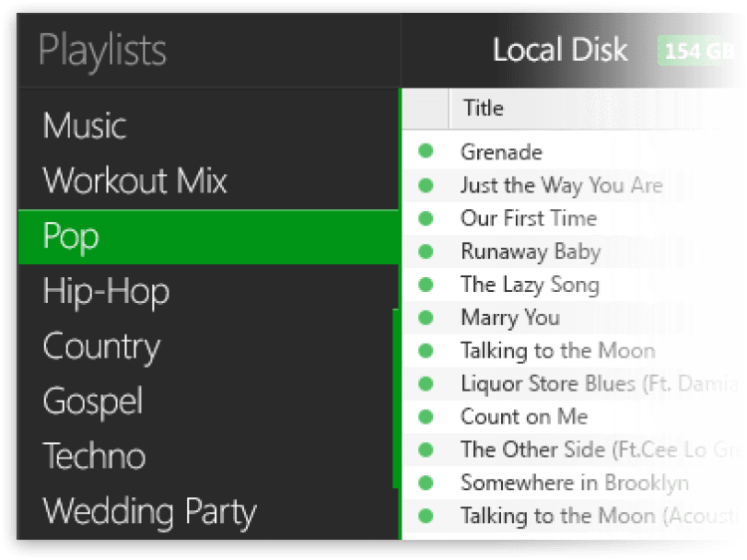Click the status dot beside The Lazy Song
Image resolution: width=747 pixels, height=560 pixels.
[426, 284]
